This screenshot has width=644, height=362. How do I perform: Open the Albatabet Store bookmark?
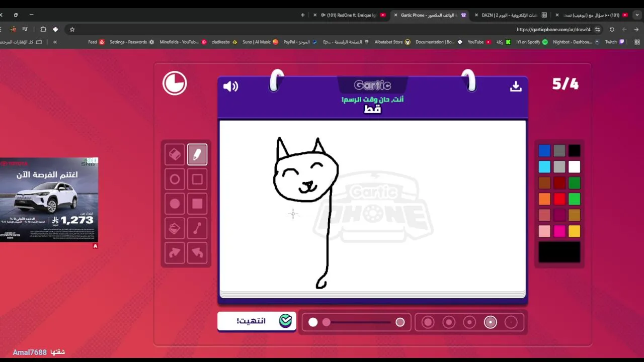click(392, 42)
